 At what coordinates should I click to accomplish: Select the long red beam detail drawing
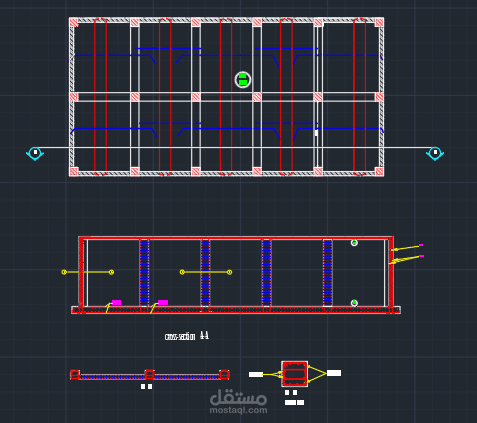tap(150, 375)
